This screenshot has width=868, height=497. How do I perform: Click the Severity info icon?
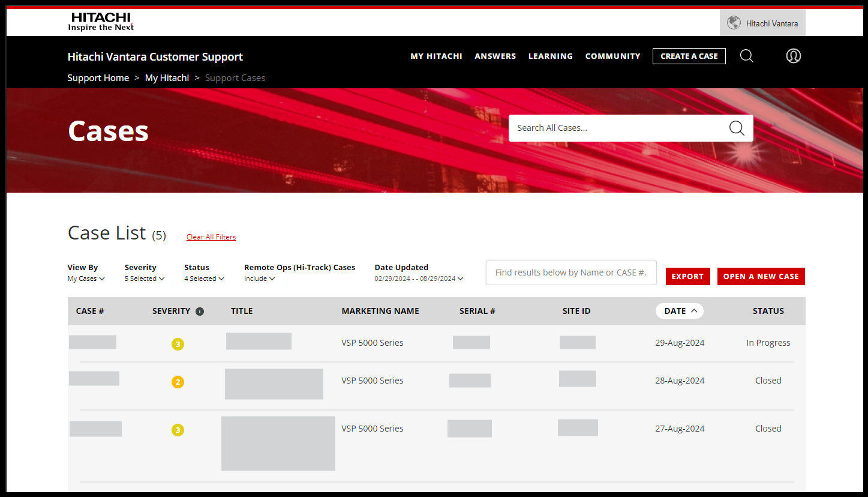200,311
